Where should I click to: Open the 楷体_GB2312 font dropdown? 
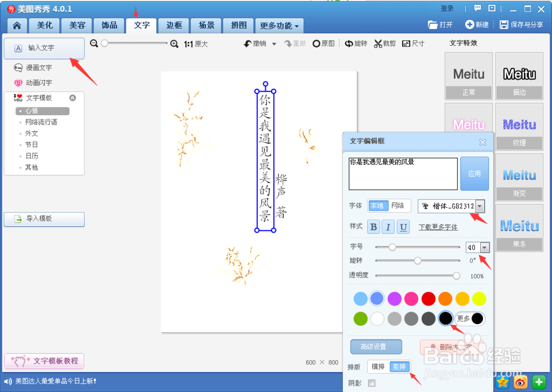pyautogui.click(x=480, y=206)
